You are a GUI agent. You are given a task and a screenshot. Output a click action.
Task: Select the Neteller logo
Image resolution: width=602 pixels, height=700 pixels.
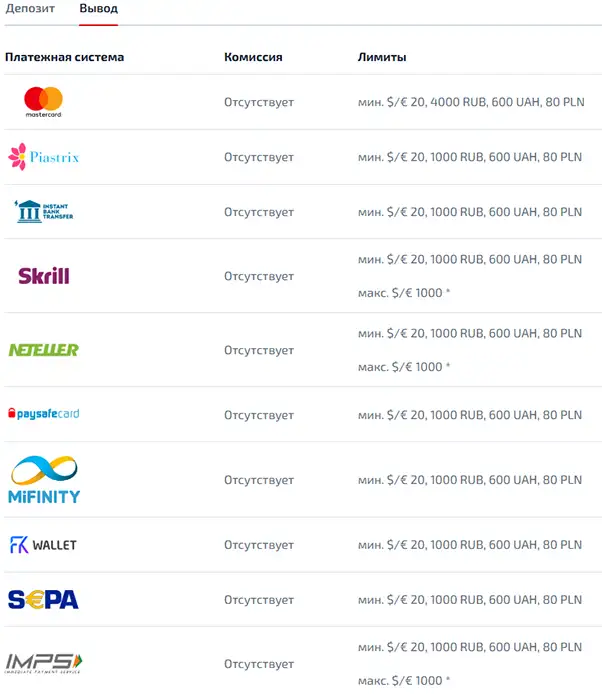[x=44, y=350]
